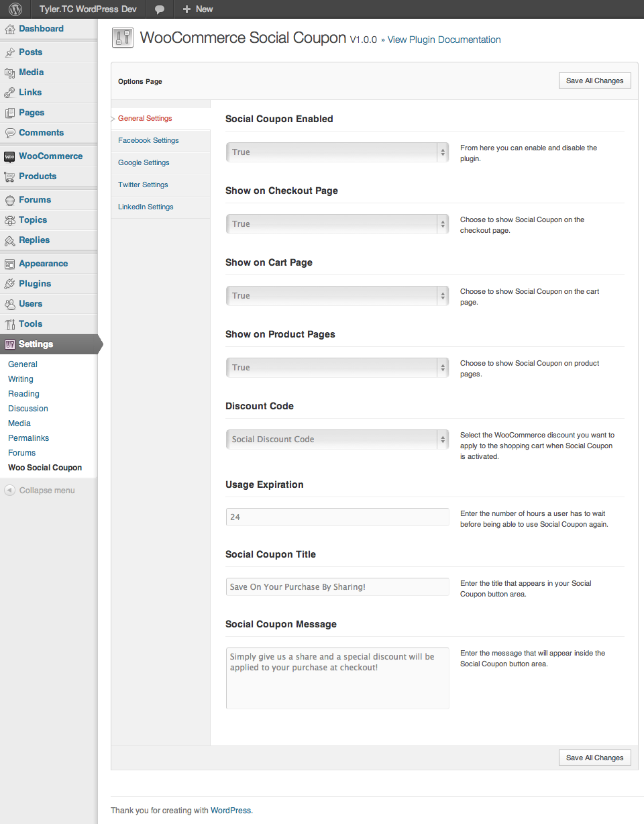The height and width of the screenshot is (824, 644).
Task: Click the Social Coupon Message textarea
Action: (x=337, y=678)
